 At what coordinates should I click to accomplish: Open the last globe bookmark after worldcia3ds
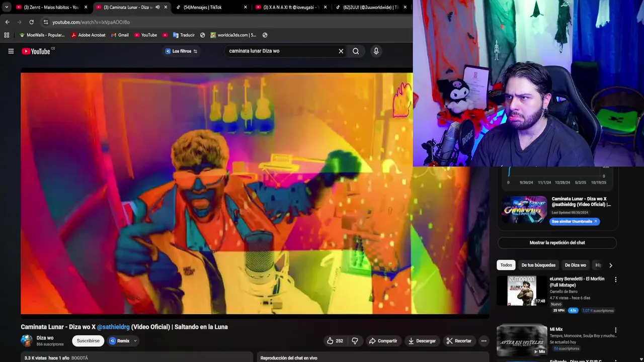(265, 35)
